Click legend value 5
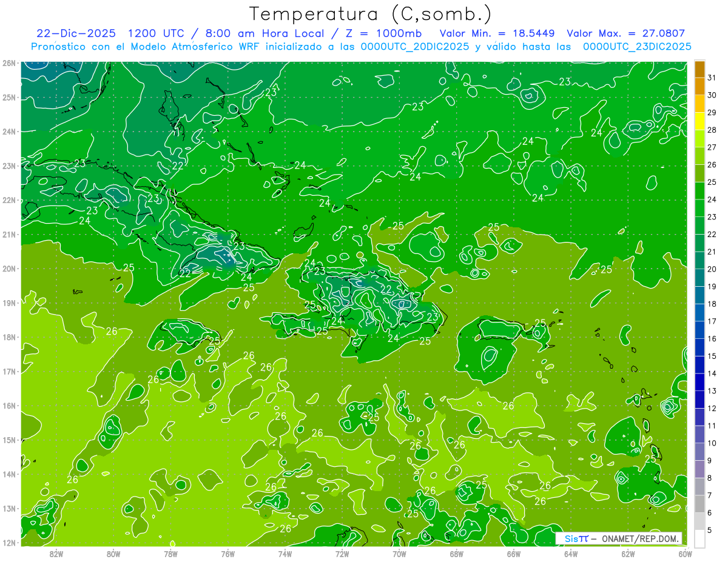This screenshot has width=728, height=562. click(x=710, y=530)
